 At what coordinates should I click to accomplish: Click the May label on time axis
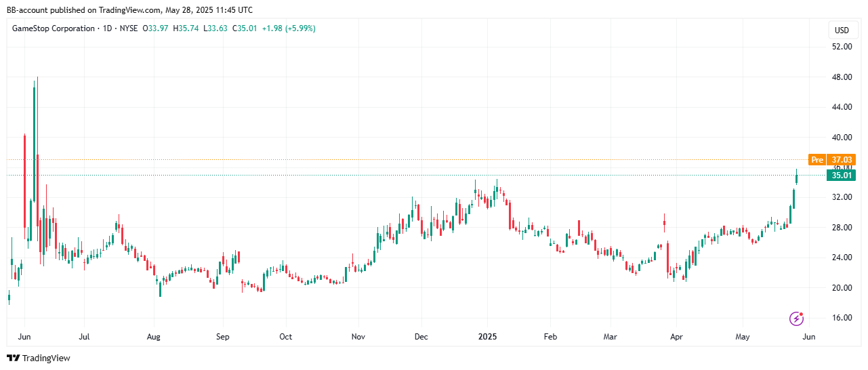(743, 336)
